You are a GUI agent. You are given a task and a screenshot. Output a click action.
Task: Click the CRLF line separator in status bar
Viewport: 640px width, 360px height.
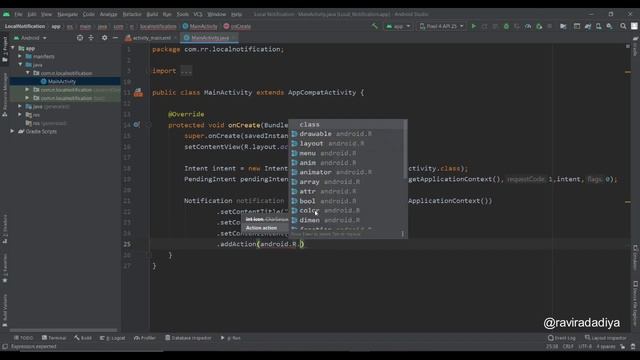click(568, 347)
